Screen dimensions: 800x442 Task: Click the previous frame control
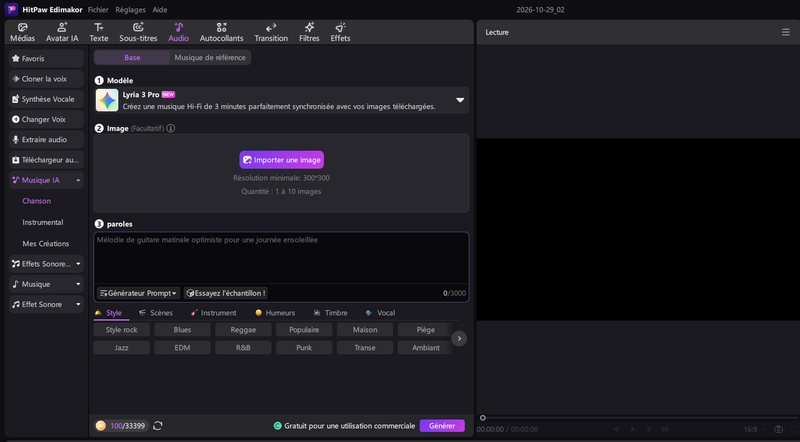click(x=616, y=429)
